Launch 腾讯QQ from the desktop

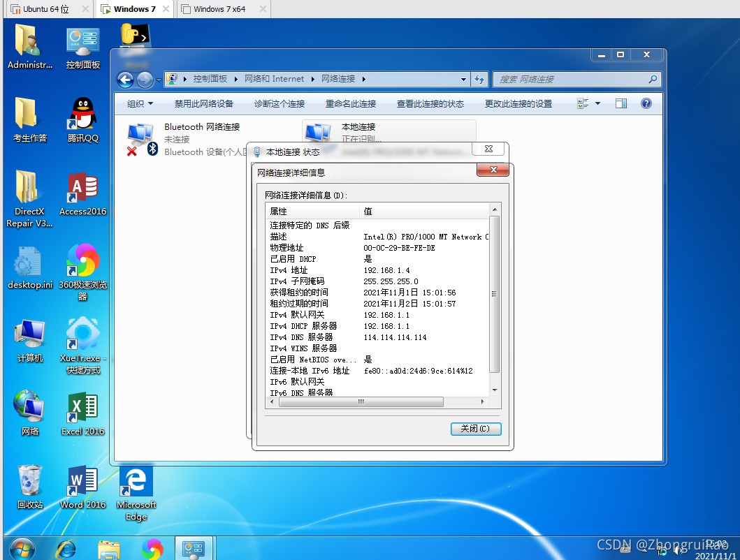[x=82, y=120]
